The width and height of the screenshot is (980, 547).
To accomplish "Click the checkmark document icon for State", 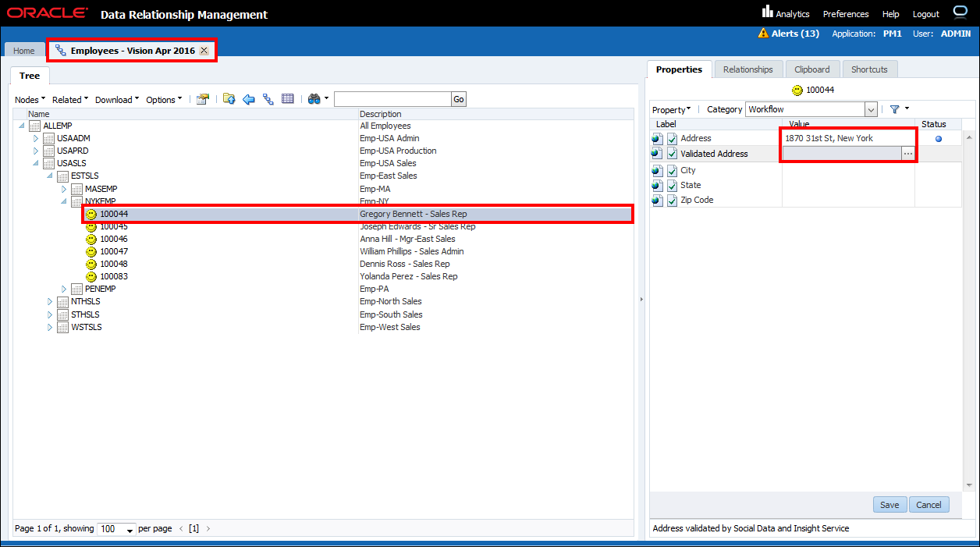I will pyautogui.click(x=672, y=185).
